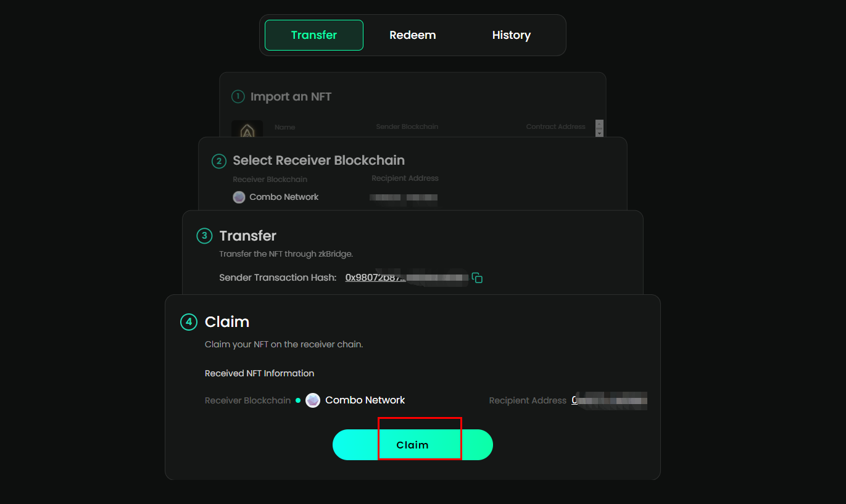Click the step 4 number circle

[188, 322]
